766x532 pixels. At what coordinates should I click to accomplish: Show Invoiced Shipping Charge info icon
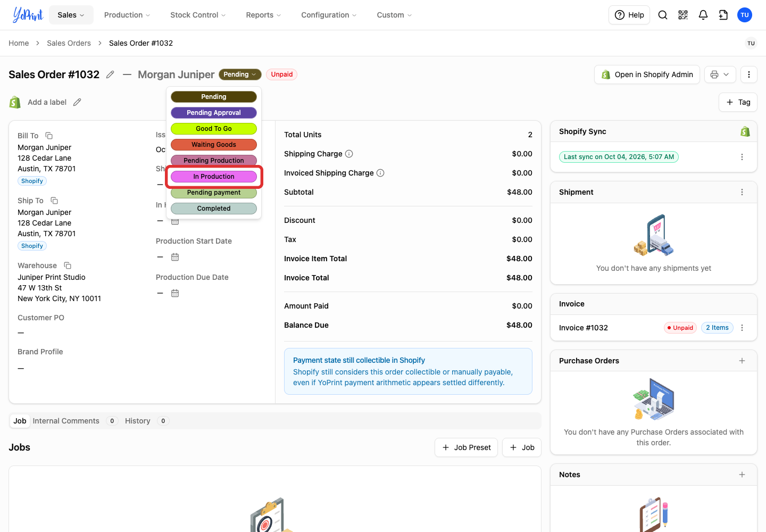pyautogui.click(x=380, y=173)
